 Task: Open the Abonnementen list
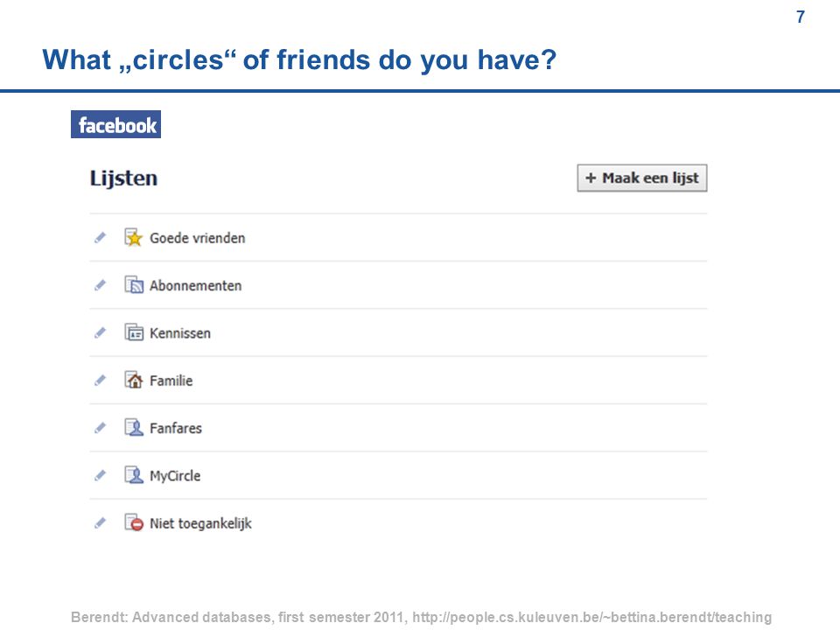(x=195, y=285)
